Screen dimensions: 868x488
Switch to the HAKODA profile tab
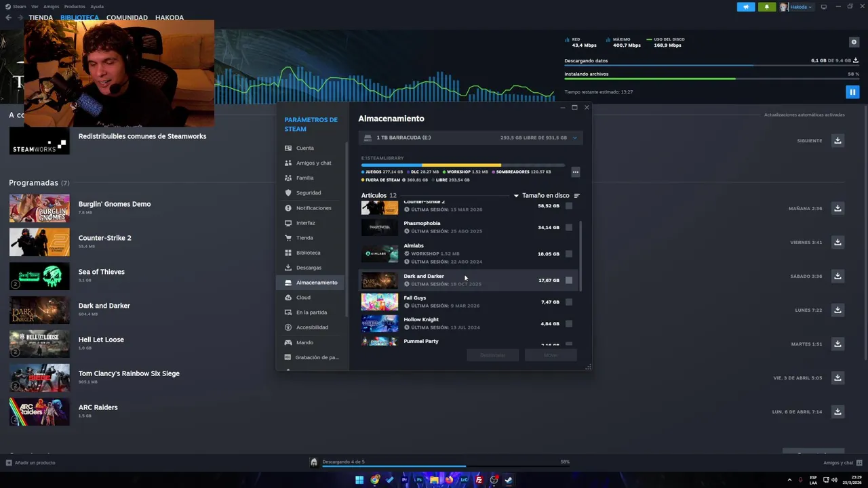169,18
